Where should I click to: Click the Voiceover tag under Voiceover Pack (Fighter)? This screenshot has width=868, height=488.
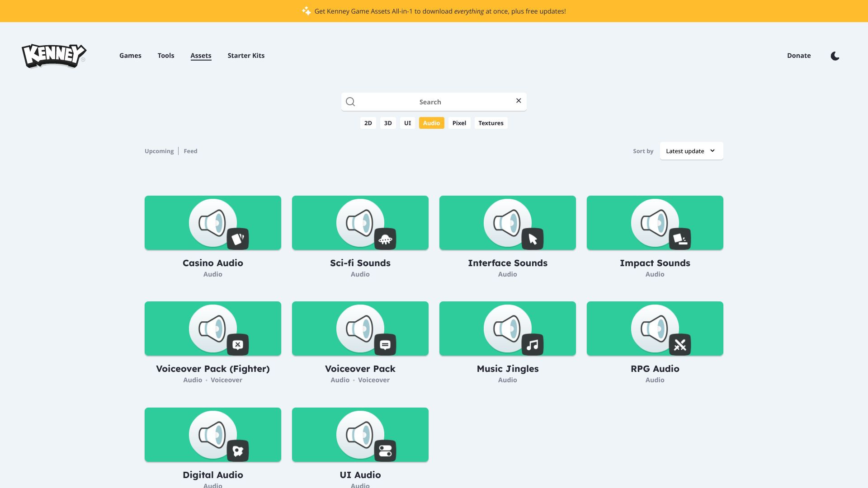click(x=226, y=380)
